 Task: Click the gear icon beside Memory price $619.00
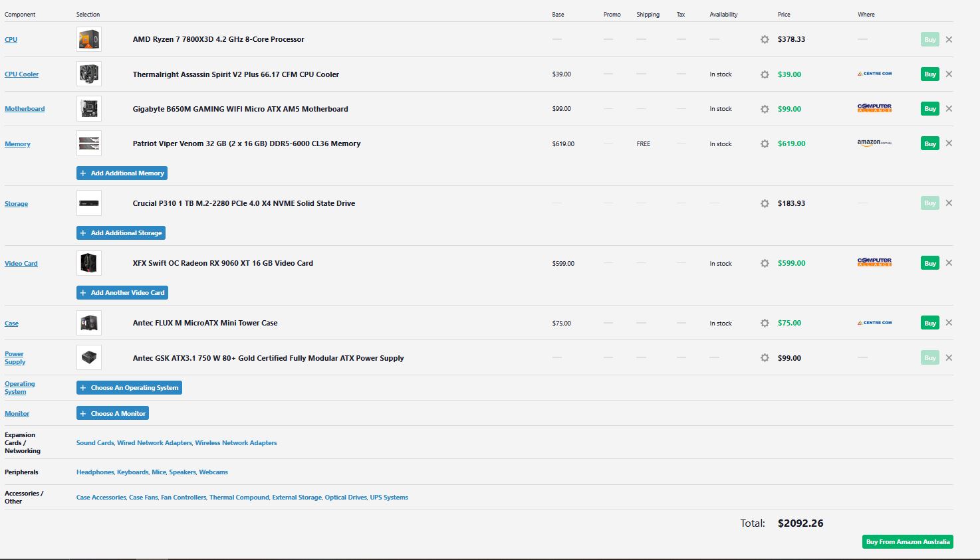pyautogui.click(x=765, y=143)
